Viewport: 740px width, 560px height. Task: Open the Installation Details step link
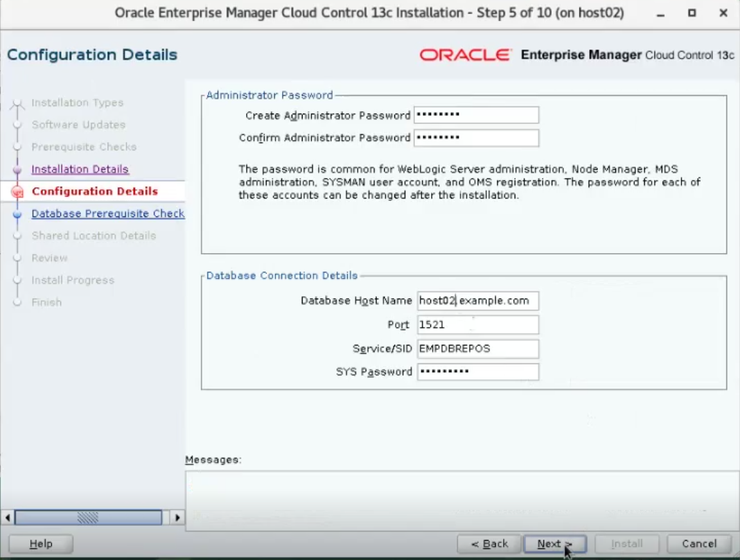click(x=80, y=169)
